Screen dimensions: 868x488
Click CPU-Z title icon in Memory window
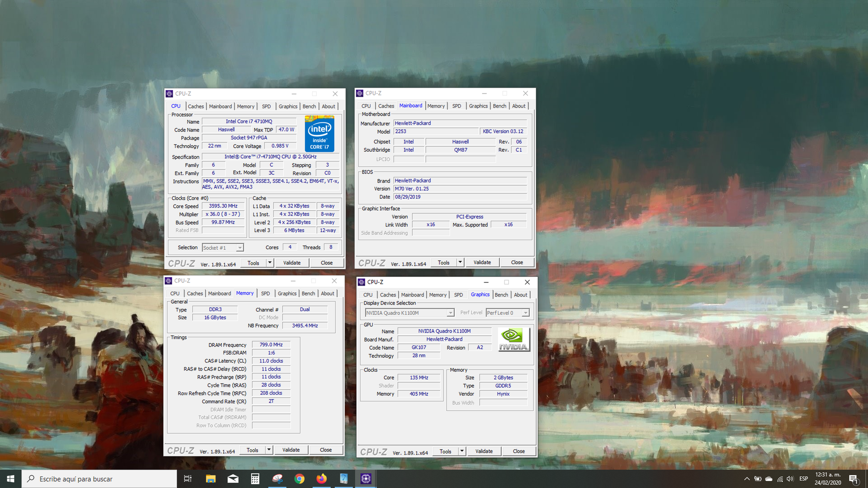coord(169,281)
